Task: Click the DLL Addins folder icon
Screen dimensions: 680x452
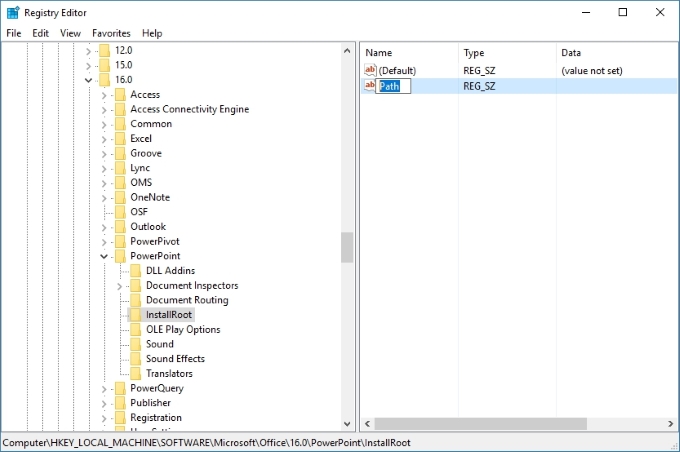Action: 136,271
